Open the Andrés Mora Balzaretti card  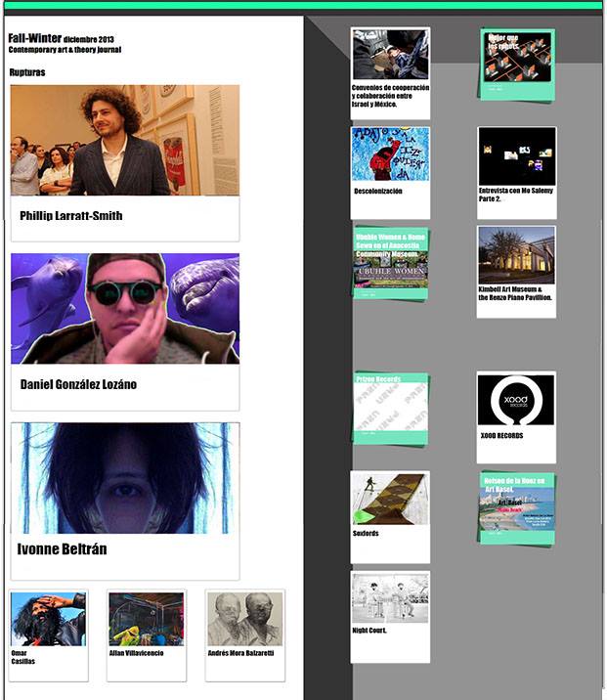[245, 635]
